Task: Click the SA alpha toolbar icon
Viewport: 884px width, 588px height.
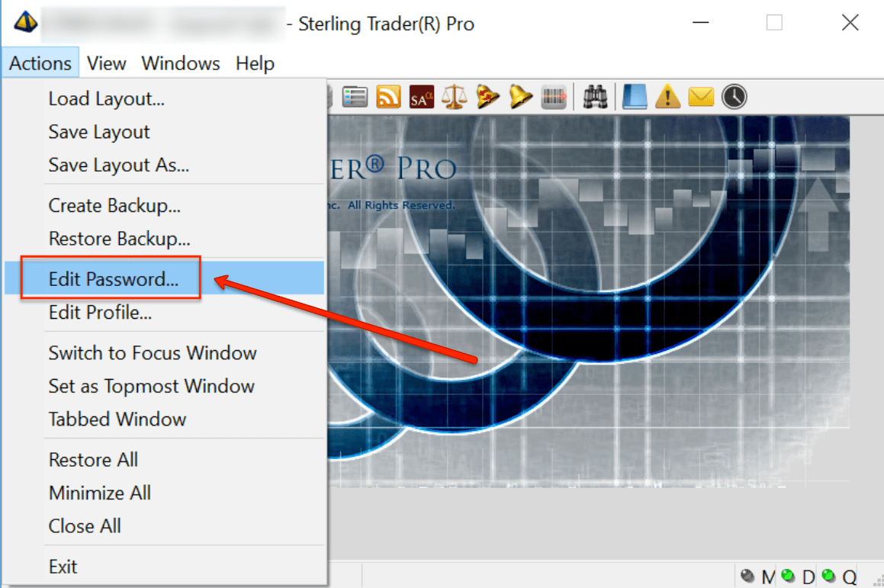Action: (421, 97)
